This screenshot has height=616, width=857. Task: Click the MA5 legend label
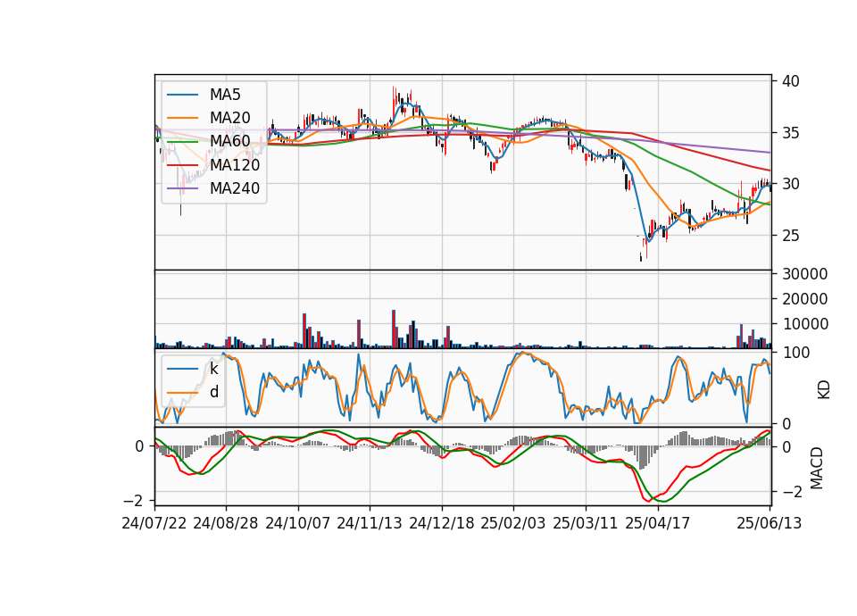(x=225, y=95)
